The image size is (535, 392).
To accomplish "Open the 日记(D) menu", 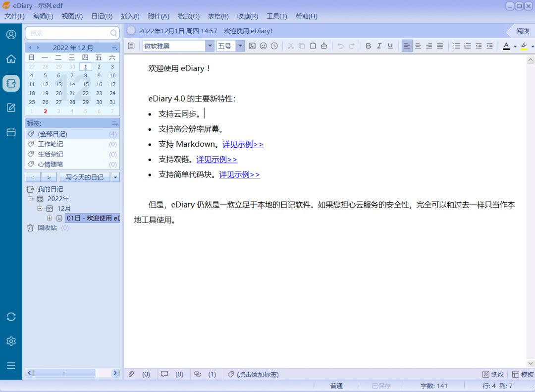I will [102, 16].
